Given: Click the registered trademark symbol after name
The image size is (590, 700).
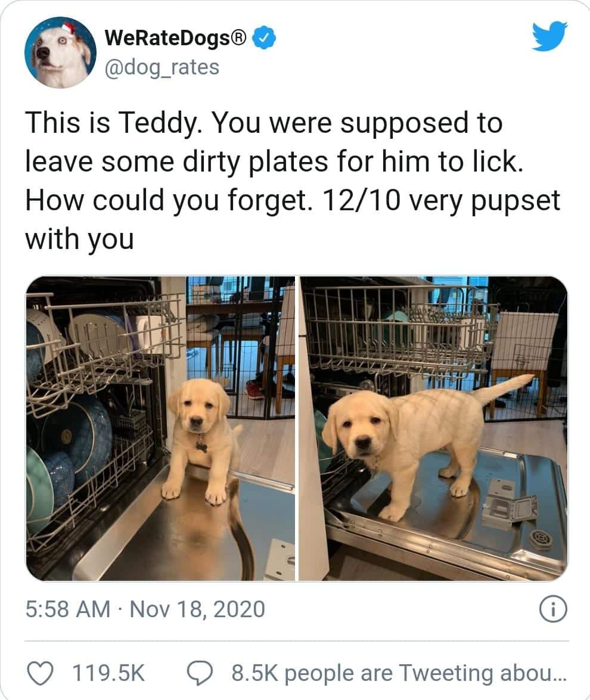Looking at the screenshot, I should coord(240,38).
